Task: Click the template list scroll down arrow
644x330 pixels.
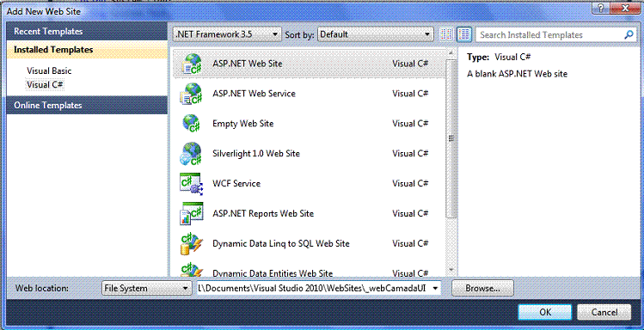Action: 451,270
